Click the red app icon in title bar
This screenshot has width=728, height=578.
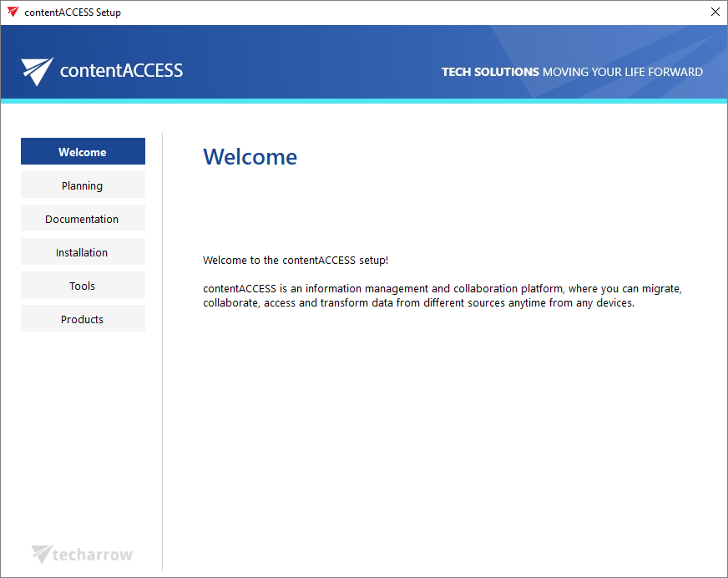pyautogui.click(x=13, y=12)
